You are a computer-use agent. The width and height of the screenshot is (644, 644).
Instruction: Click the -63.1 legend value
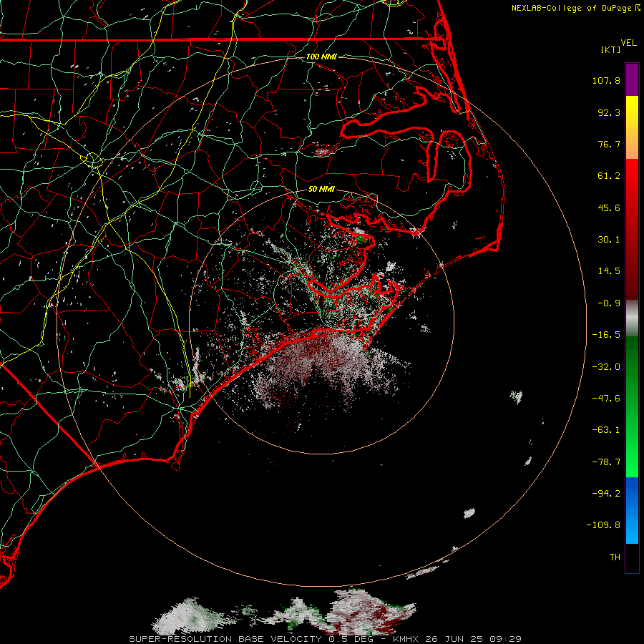606,430
